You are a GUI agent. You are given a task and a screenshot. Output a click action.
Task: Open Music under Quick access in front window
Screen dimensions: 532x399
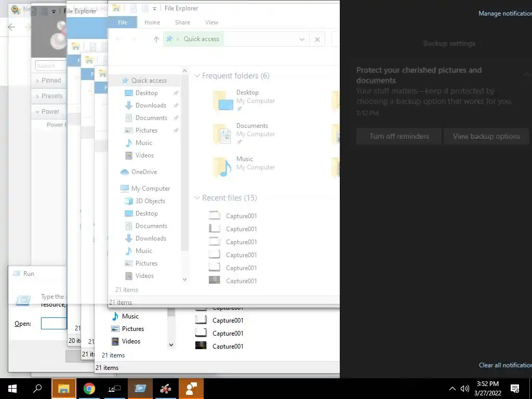(x=143, y=143)
